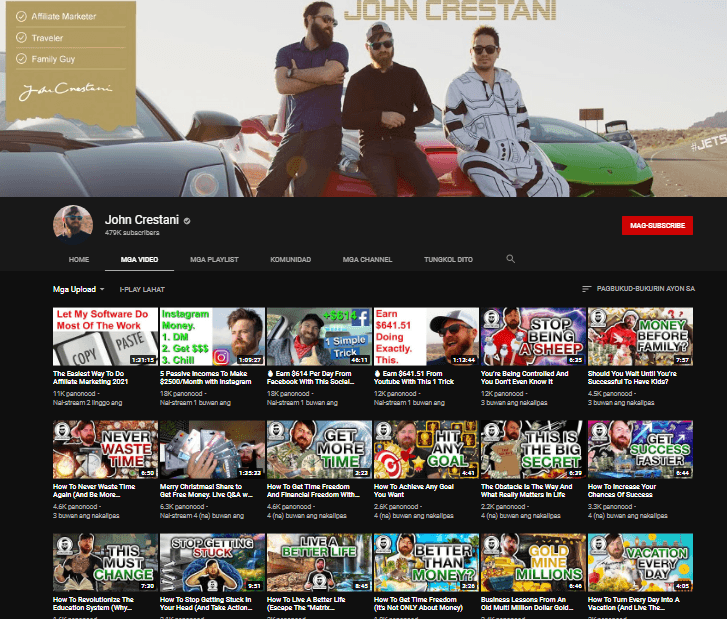Click the Vacation Every Day thumbnail

[640, 562]
